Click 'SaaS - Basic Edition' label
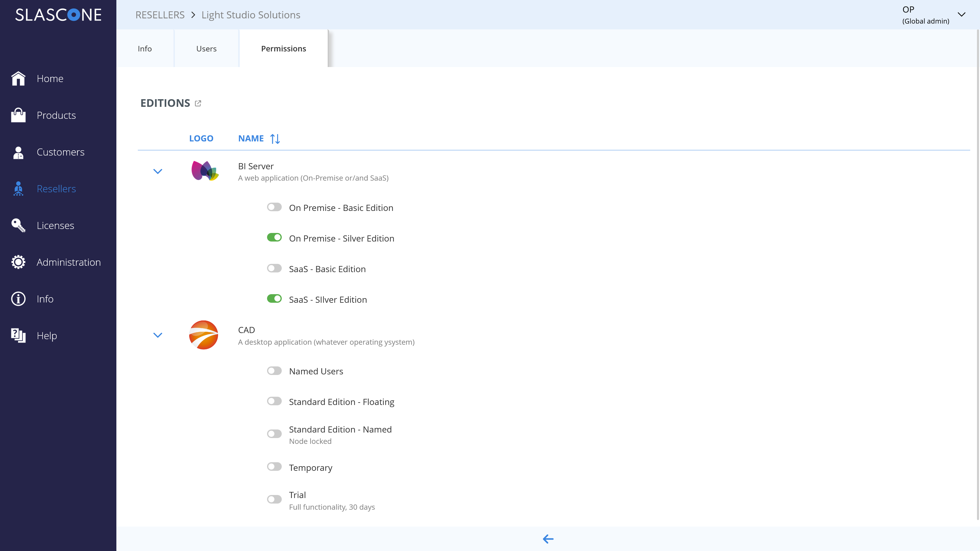Screen dimensions: 980x551 pos(327,269)
